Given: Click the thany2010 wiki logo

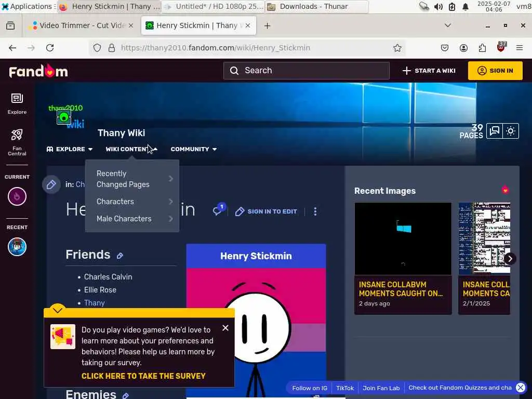Looking at the screenshot, I should point(66,116).
